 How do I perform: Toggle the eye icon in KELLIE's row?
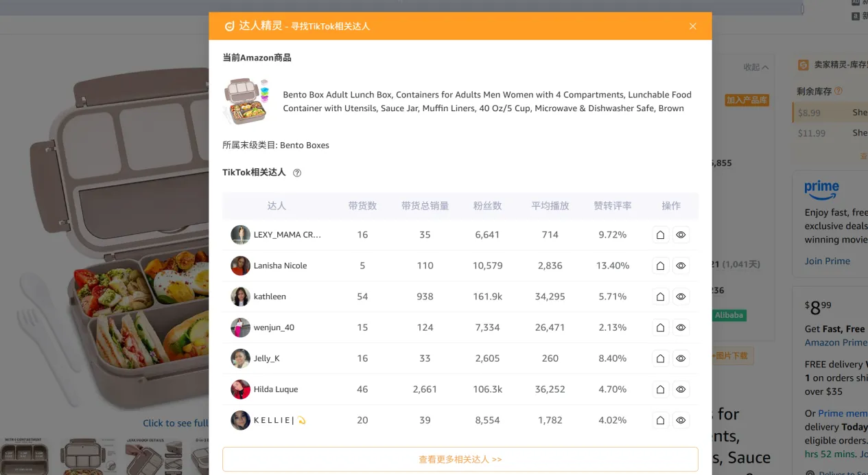point(681,420)
